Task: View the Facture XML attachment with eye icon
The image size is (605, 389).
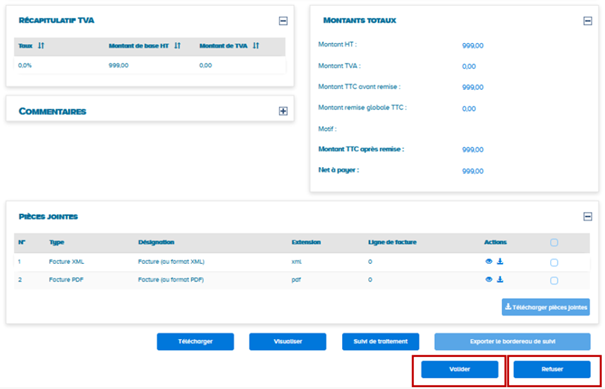Action: 489,261
